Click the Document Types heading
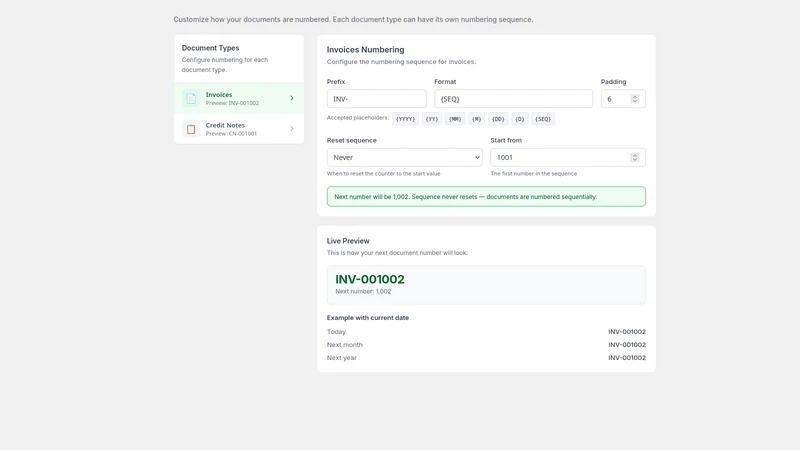The width and height of the screenshot is (800, 450). coord(210,48)
